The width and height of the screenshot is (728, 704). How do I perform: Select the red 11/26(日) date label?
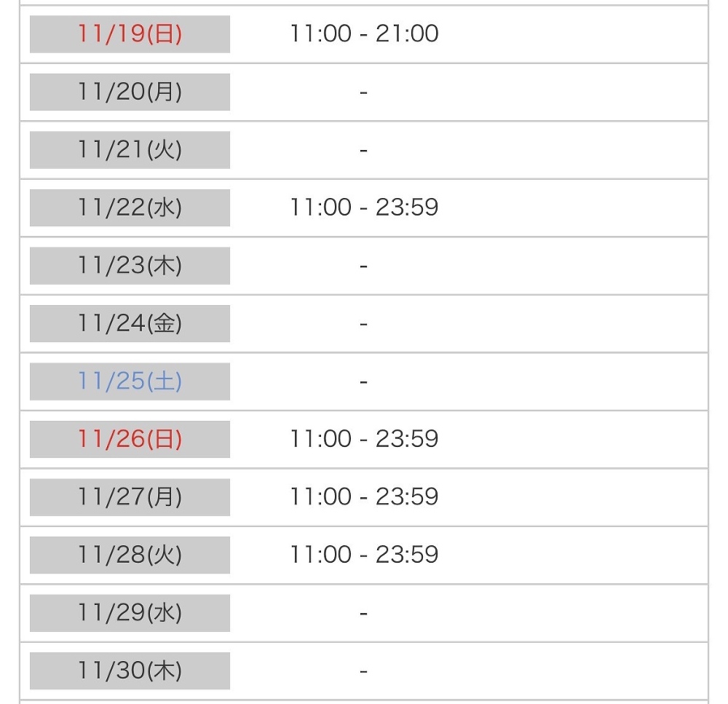[130, 439]
